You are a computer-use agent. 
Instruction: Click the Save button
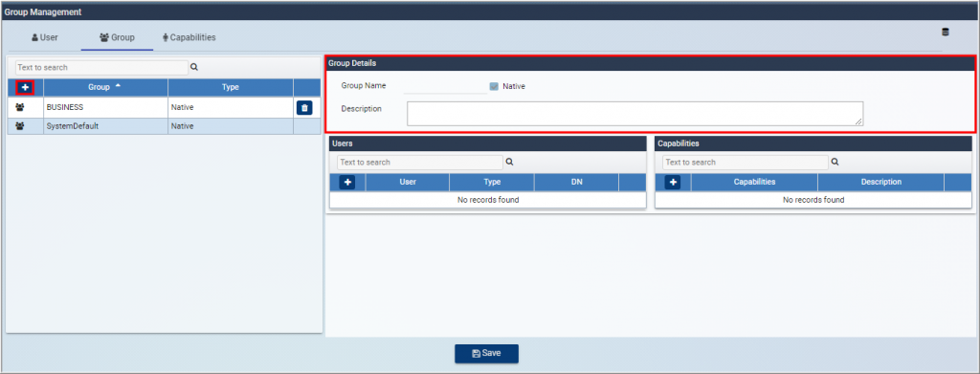[x=486, y=353]
